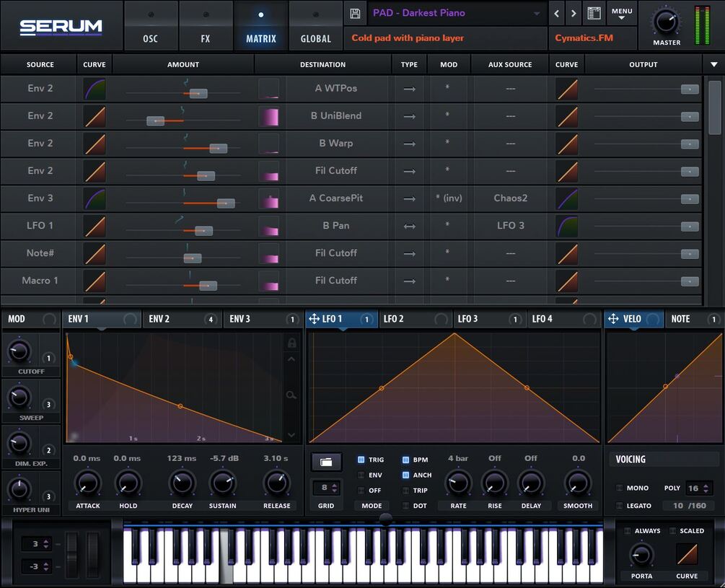This screenshot has width=725, height=588.
Task: Click the PORTA knob
Action: coord(641,555)
